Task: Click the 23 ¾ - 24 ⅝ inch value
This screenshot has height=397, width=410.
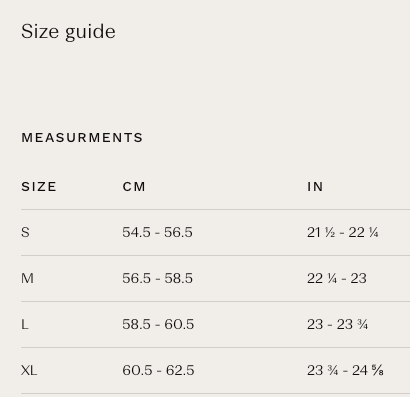Action: (345, 370)
